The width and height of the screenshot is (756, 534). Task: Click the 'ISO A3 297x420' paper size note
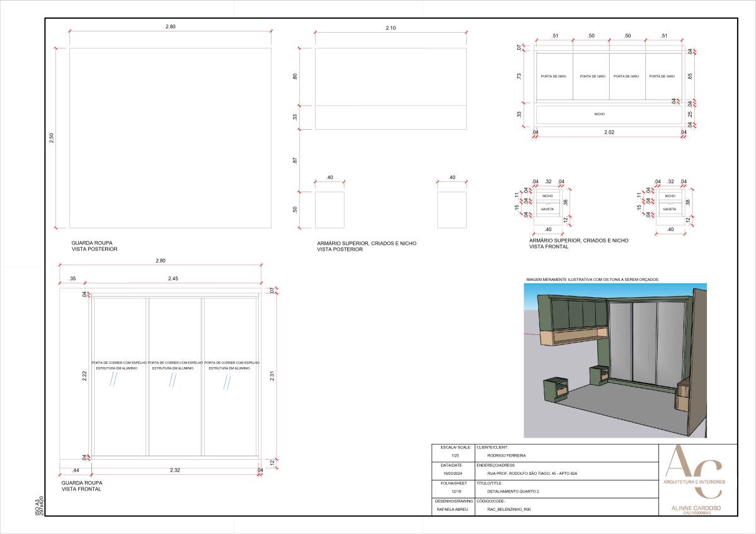click(39, 506)
